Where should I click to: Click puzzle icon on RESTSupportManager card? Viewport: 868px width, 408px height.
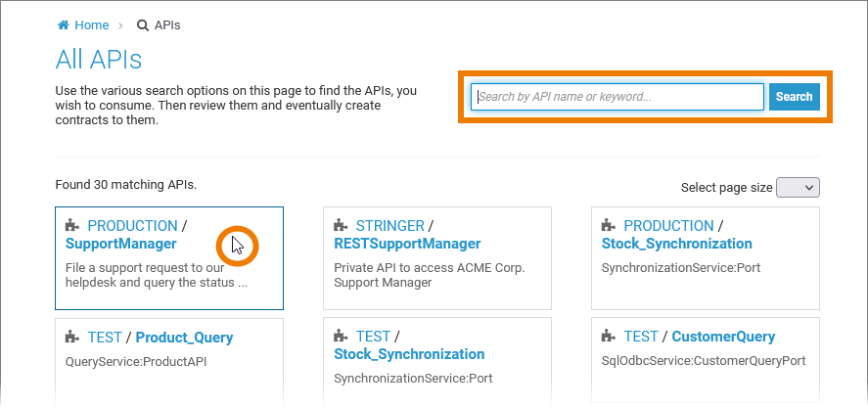click(x=341, y=226)
